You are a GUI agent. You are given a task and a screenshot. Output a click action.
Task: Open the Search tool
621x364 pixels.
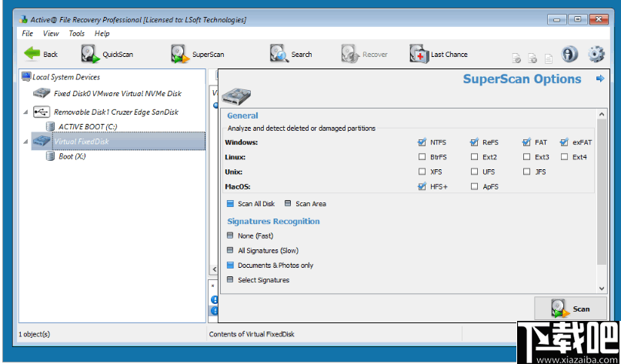tap(291, 54)
